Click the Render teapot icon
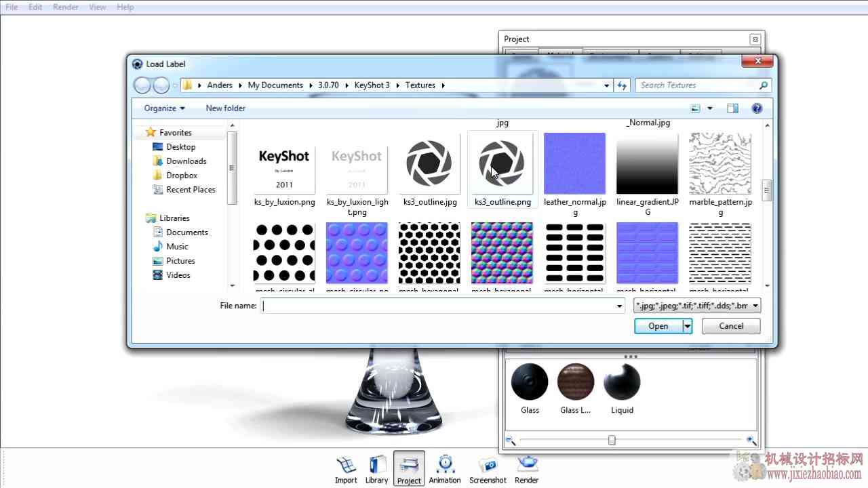 (x=526, y=470)
